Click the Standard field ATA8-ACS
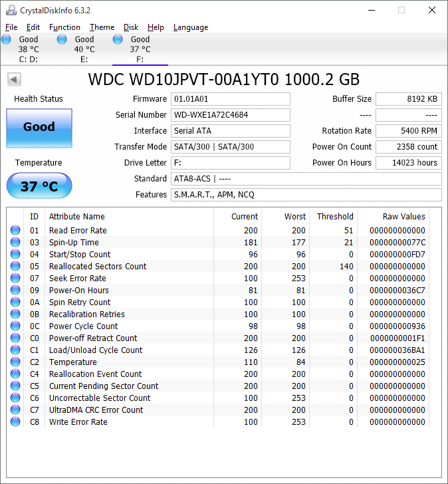The image size is (448, 484). coord(306,179)
